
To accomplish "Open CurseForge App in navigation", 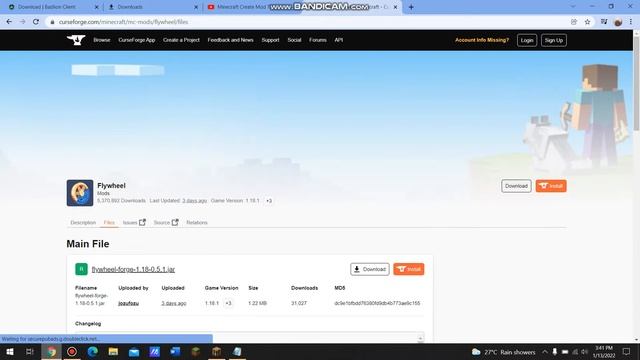I will (x=137, y=40).
